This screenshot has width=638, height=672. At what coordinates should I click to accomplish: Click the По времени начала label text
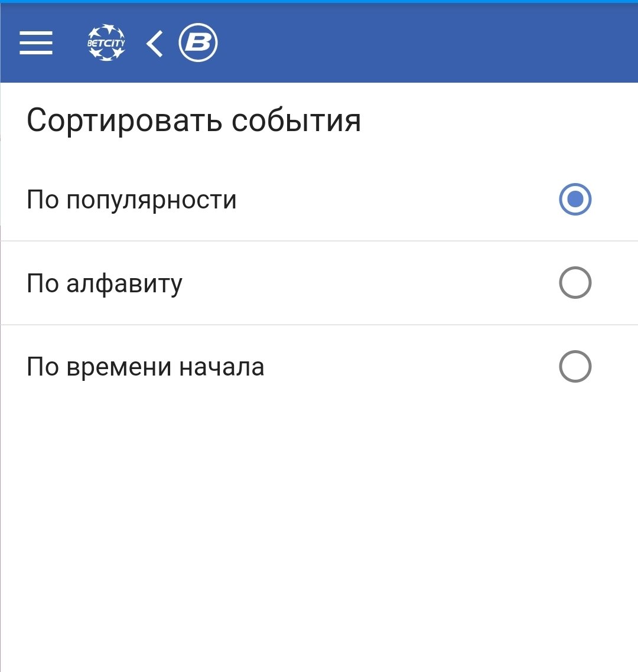(x=145, y=367)
